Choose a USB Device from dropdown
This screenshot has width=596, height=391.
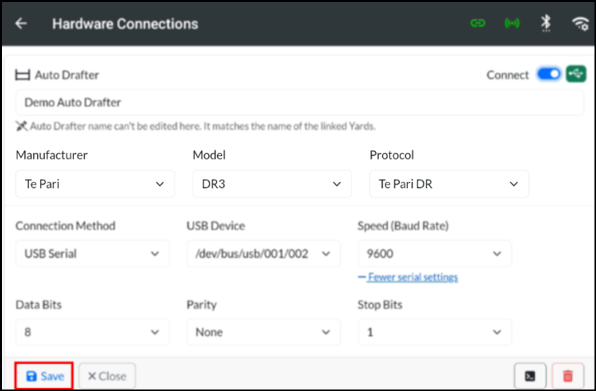tap(263, 253)
